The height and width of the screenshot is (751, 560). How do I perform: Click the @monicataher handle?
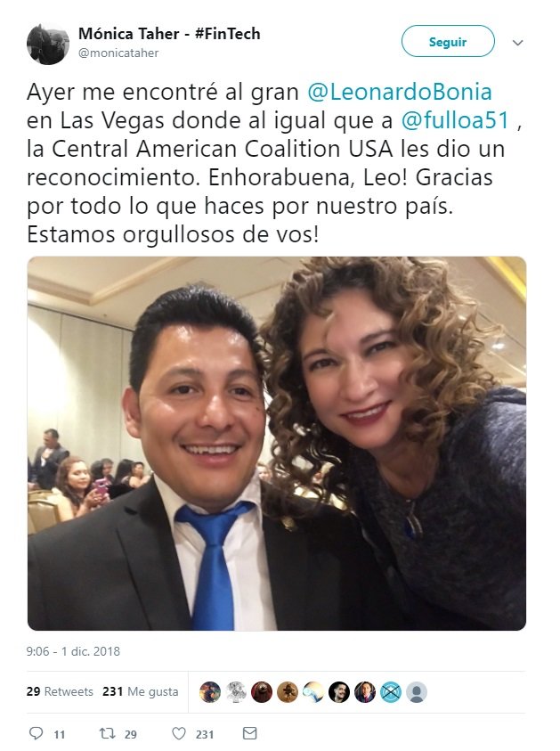point(118,53)
